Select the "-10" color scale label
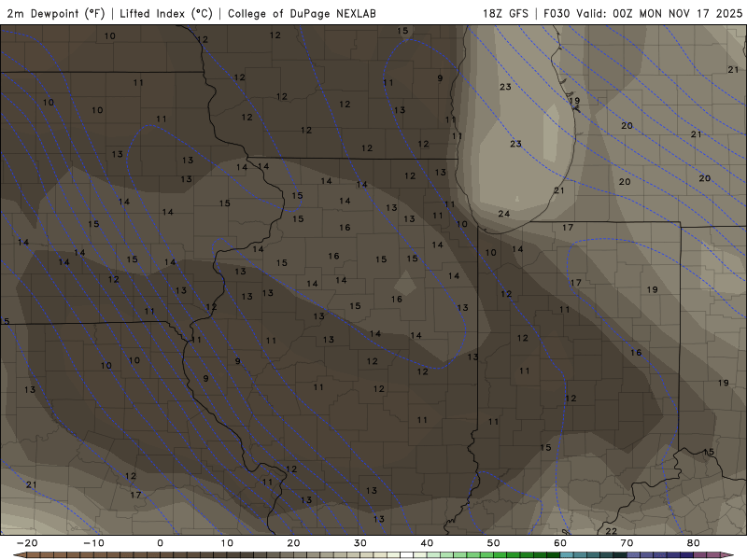This screenshot has height=560, width=747. tap(93, 543)
